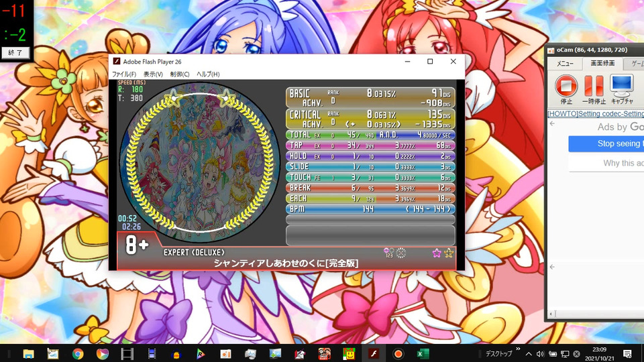This screenshot has height=362, width=644.
Task: Show hidden tray icons chevron
Action: point(529,354)
